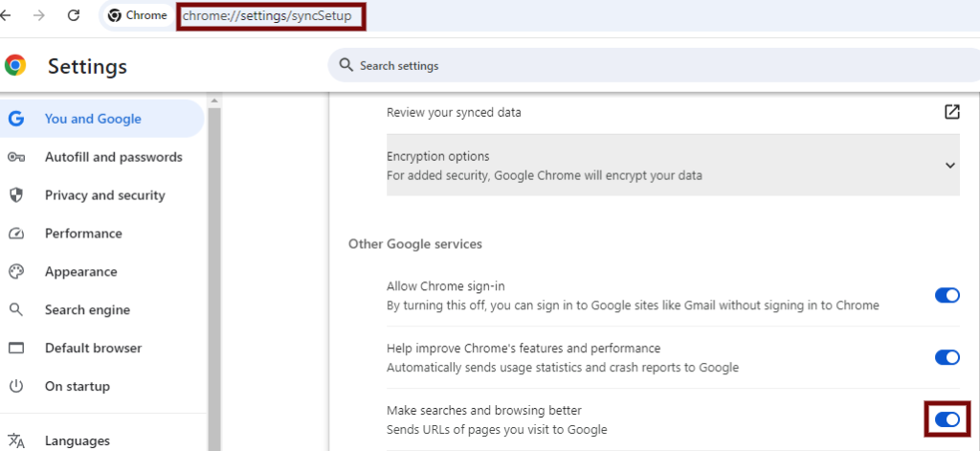Click the Privacy and security shield icon

point(15,195)
